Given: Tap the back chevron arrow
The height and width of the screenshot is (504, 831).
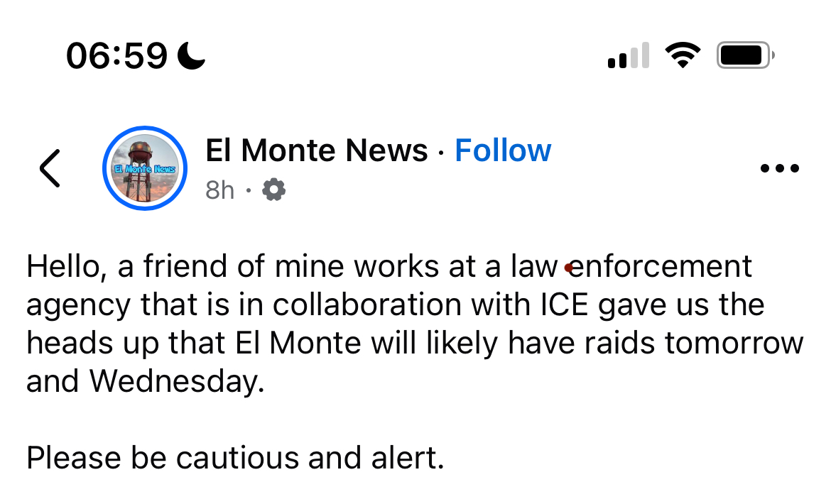Looking at the screenshot, I should point(50,168).
